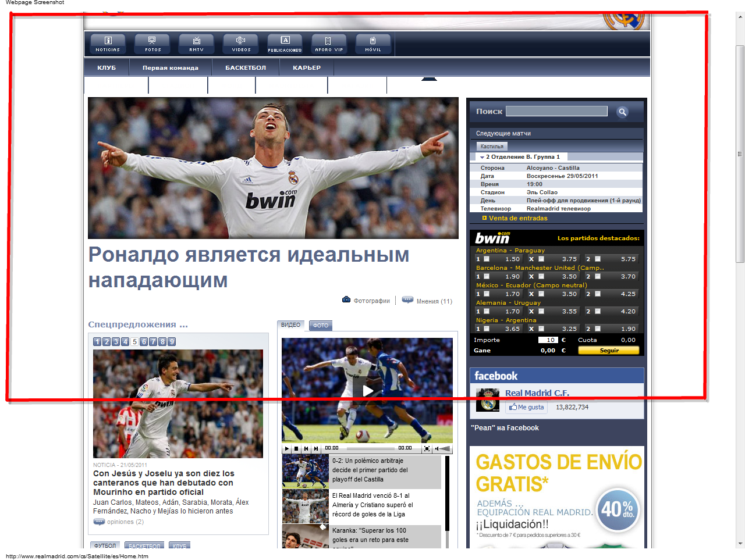This screenshot has width=745, height=560.
Task: Go to special offers slide 9
Action: click(172, 342)
